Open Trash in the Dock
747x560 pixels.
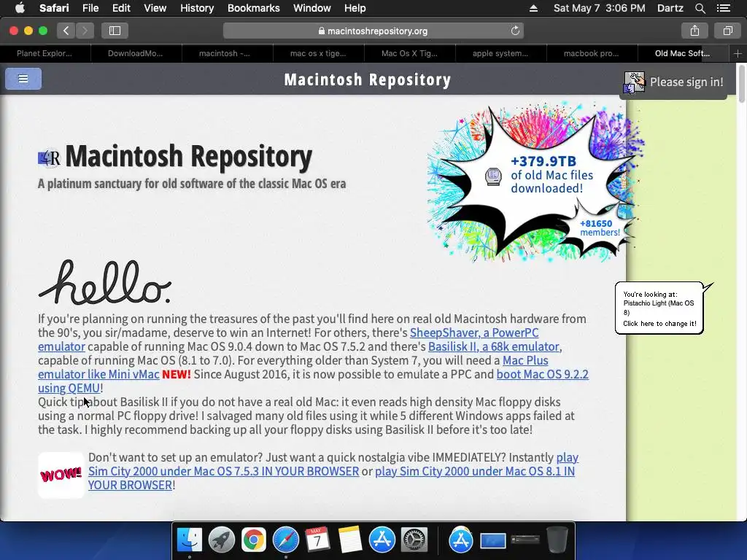click(x=557, y=540)
